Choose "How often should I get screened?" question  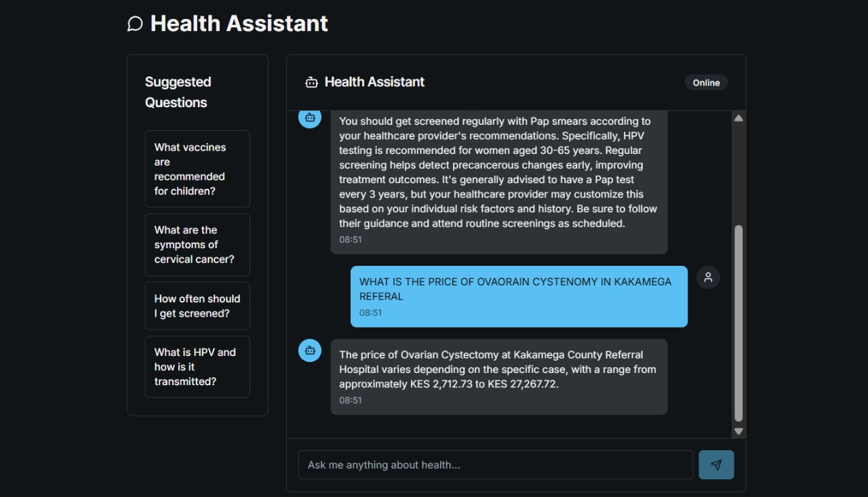[197, 306]
